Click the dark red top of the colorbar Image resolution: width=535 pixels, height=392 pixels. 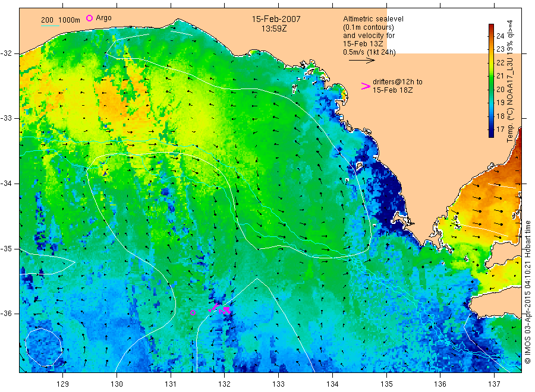491,27
